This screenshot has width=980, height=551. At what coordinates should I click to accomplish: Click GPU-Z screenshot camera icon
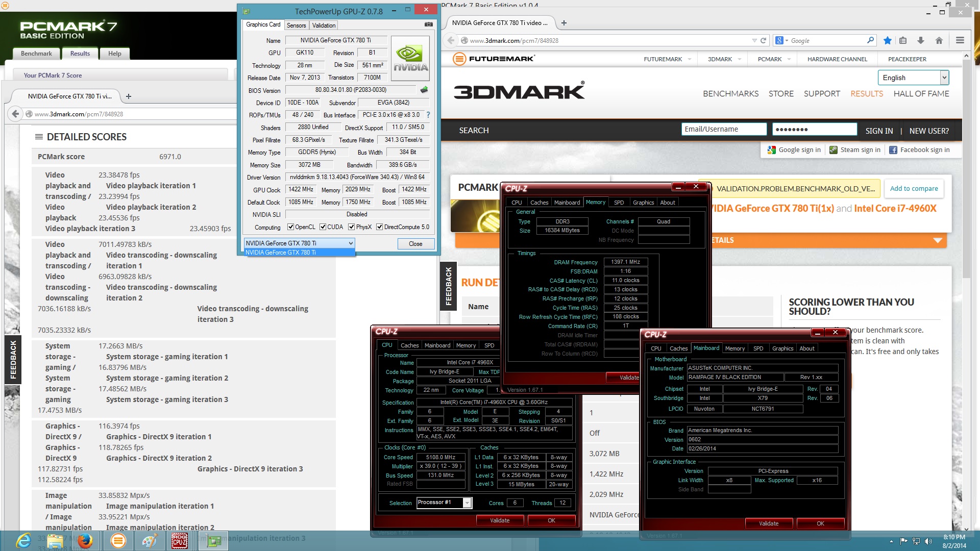point(428,24)
